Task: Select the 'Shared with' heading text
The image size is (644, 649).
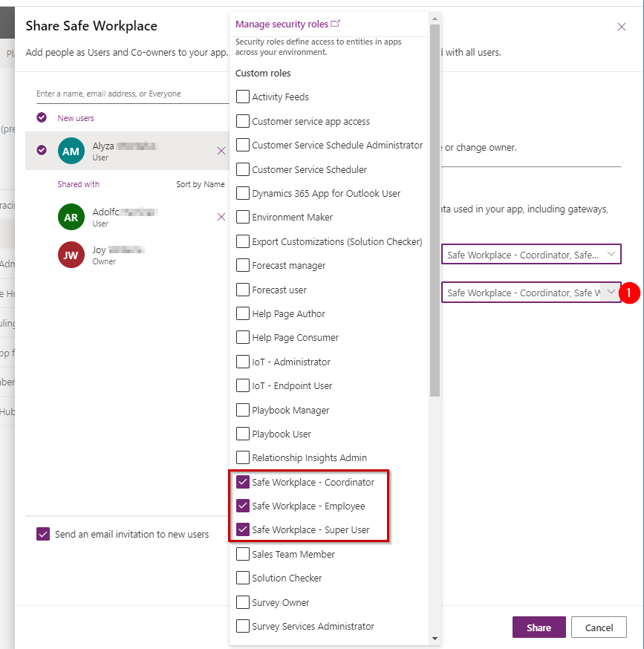Action: pos(78,184)
